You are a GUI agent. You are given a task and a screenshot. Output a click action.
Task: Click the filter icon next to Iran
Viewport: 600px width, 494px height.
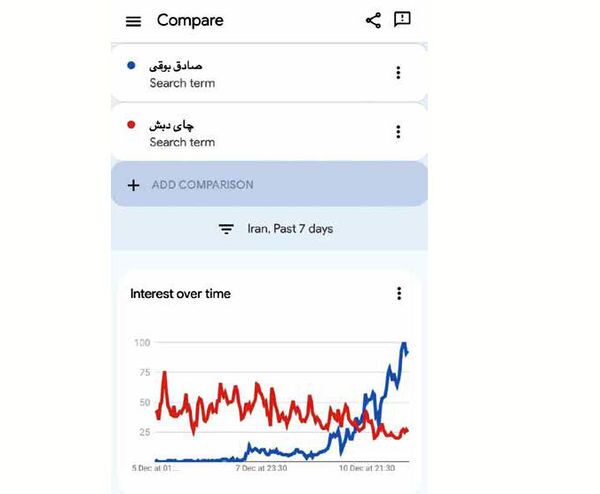click(227, 229)
